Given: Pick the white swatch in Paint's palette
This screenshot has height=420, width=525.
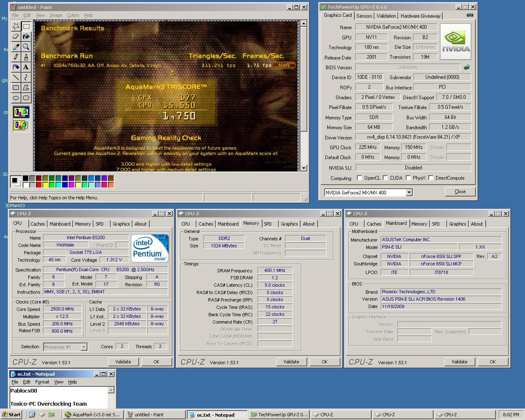Looking at the screenshot, I should [x=25, y=185].
